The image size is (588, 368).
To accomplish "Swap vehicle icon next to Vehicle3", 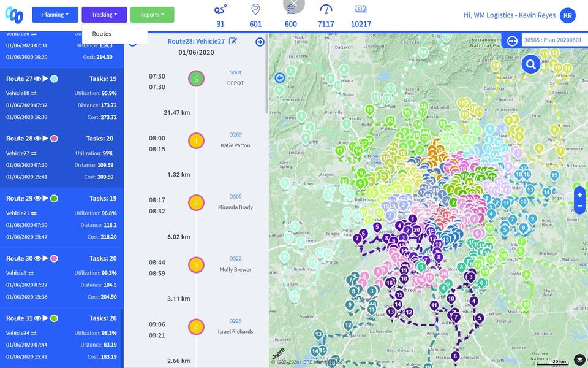I will pos(31,273).
